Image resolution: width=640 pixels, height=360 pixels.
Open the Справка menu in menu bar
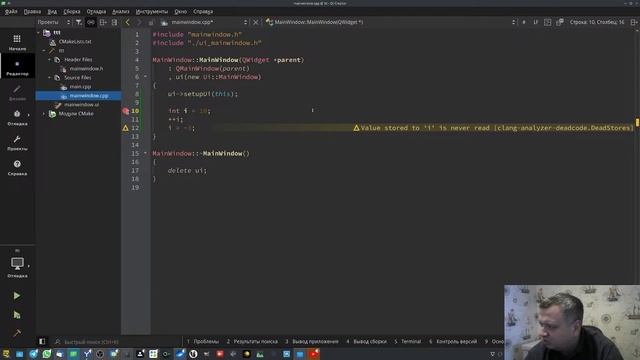coord(203,11)
